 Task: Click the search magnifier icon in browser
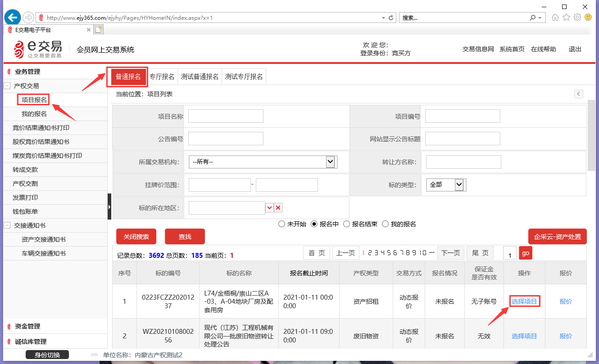tap(533, 18)
